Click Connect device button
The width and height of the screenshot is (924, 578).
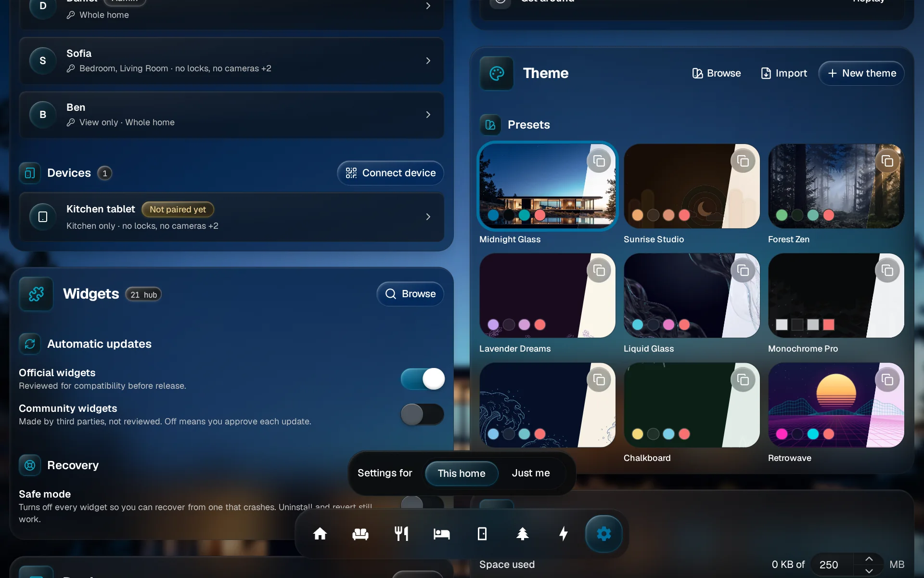[x=390, y=173]
